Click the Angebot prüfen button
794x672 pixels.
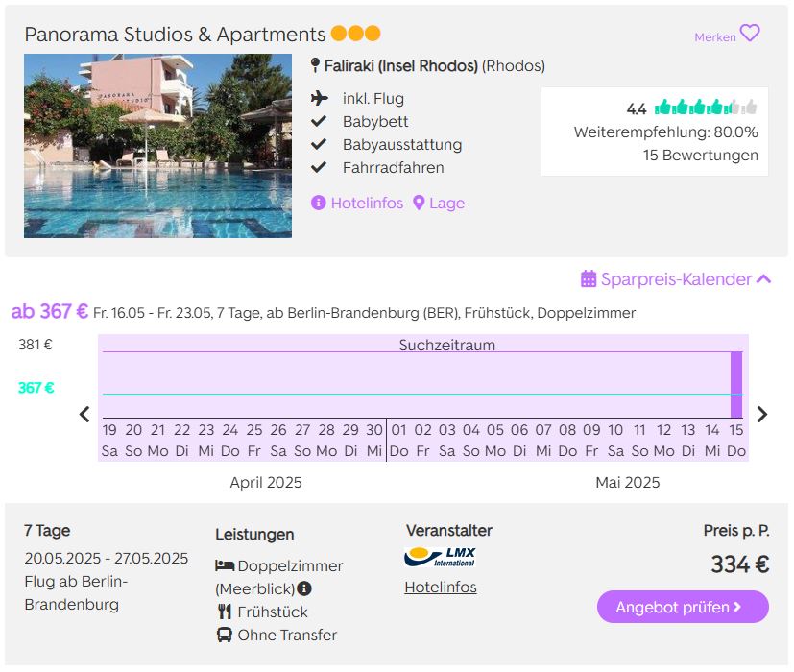tap(683, 607)
